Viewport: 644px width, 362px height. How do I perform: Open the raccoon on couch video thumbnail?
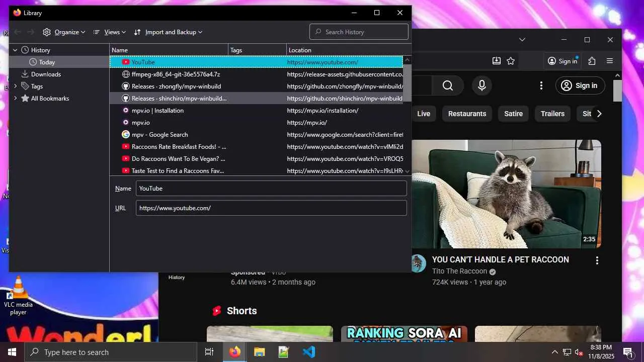point(507,194)
